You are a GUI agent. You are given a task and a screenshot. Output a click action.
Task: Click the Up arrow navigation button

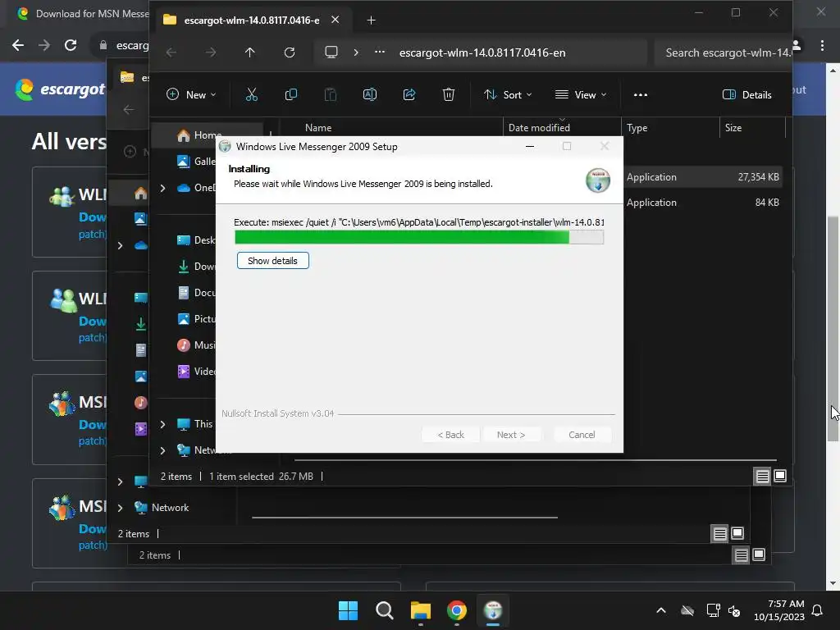pyautogui.click(x=249, y=52)
